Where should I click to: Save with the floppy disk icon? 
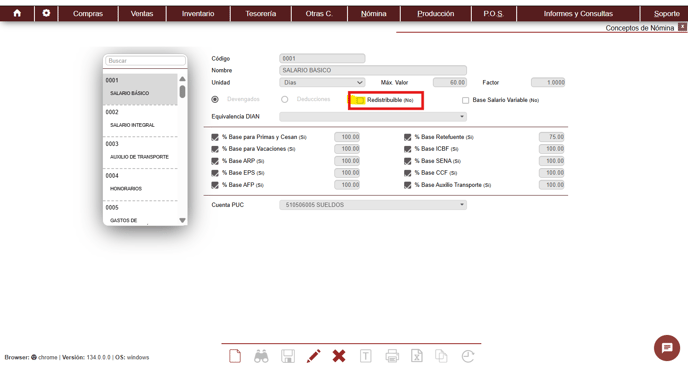(288, 356)
